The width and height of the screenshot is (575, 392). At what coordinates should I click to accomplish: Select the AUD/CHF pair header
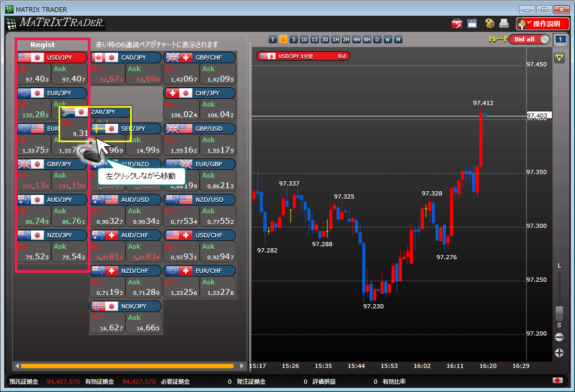click(126, 235)
